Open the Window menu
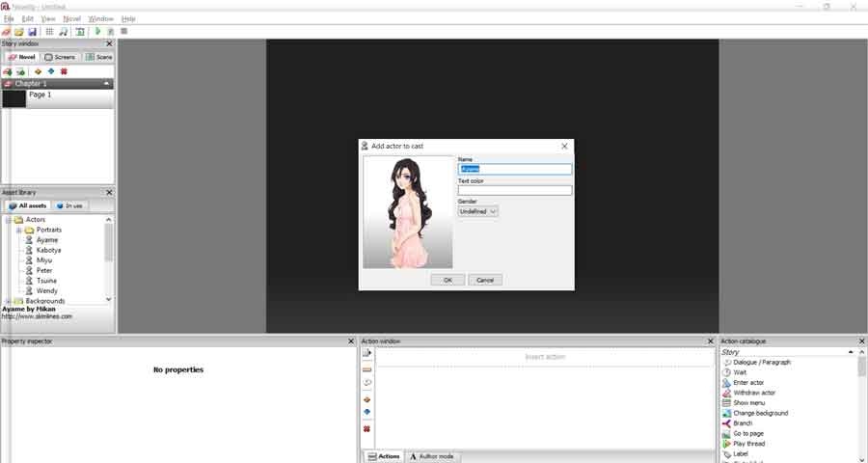 tap(100, 19)
